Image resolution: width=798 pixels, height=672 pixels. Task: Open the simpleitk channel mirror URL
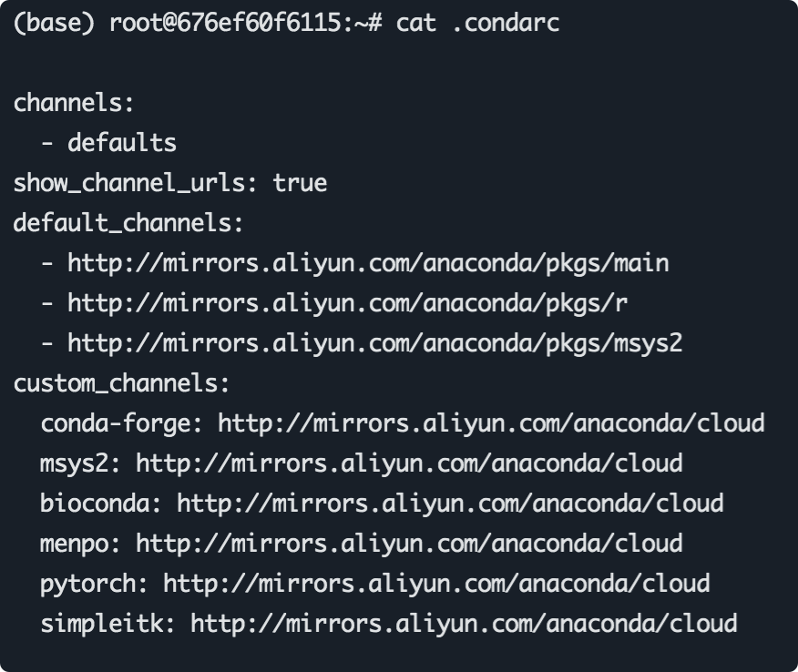pos(464,624)
